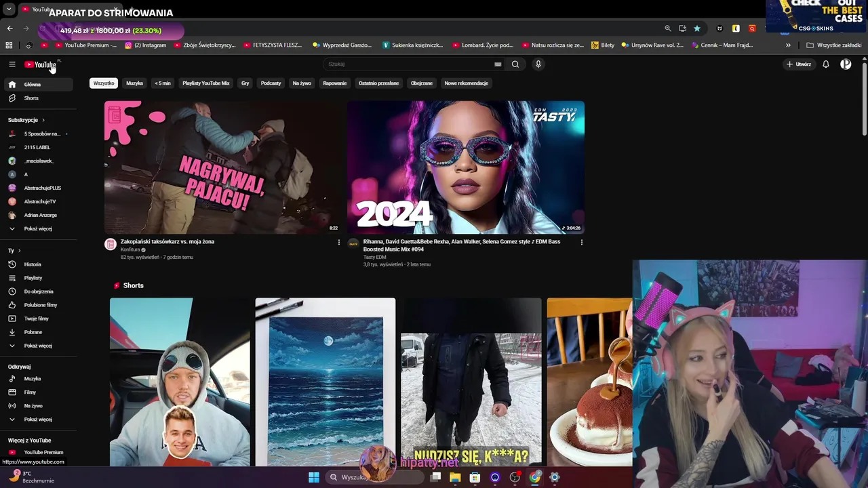Open the snowy street walking Short
The height and width of the screenshot is (488, 868).
[x=471, y=383]
